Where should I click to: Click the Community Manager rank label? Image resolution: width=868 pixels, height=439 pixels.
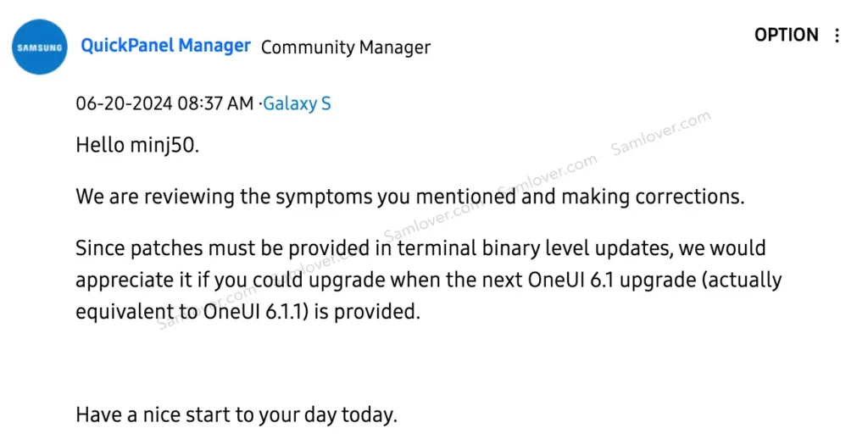pyautogui.click(x=346, y=47)
